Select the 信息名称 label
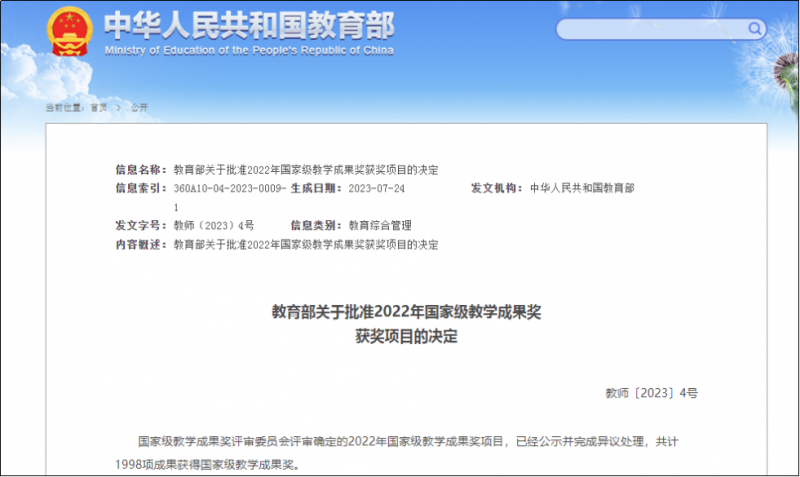This screenshot has width=800, height=477. (141, 169)
